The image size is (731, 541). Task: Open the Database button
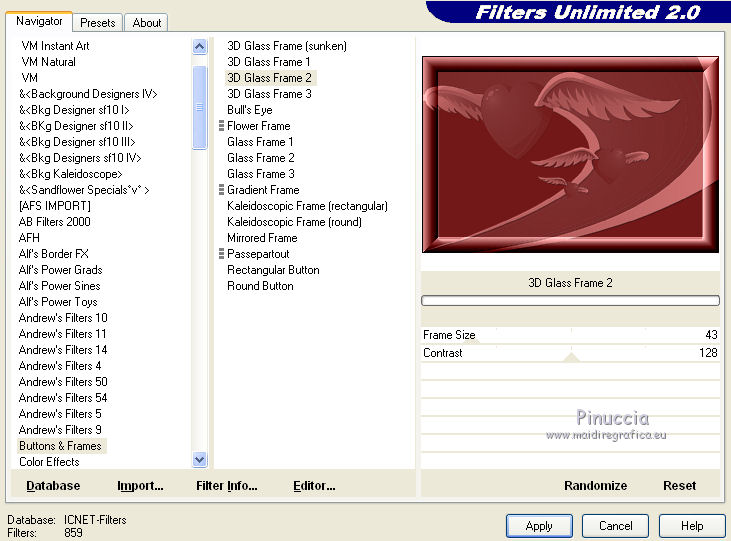(x=53, y=486)
